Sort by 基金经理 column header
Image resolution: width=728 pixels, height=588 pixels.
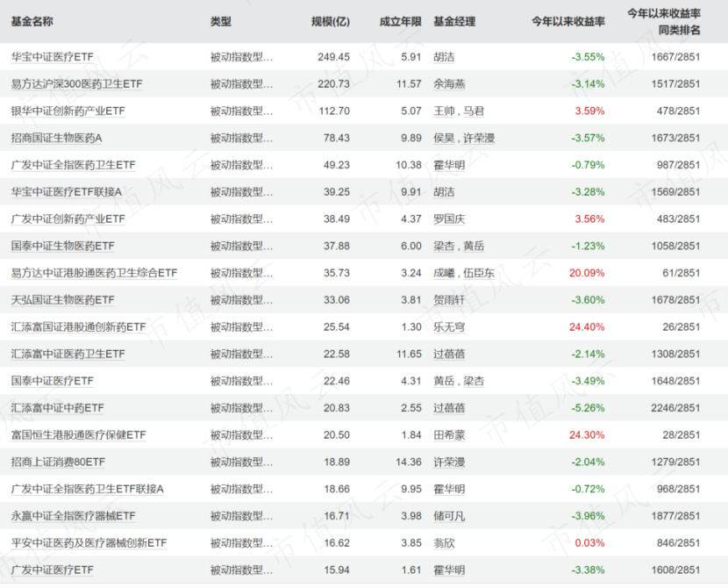(x=454, y=21)
